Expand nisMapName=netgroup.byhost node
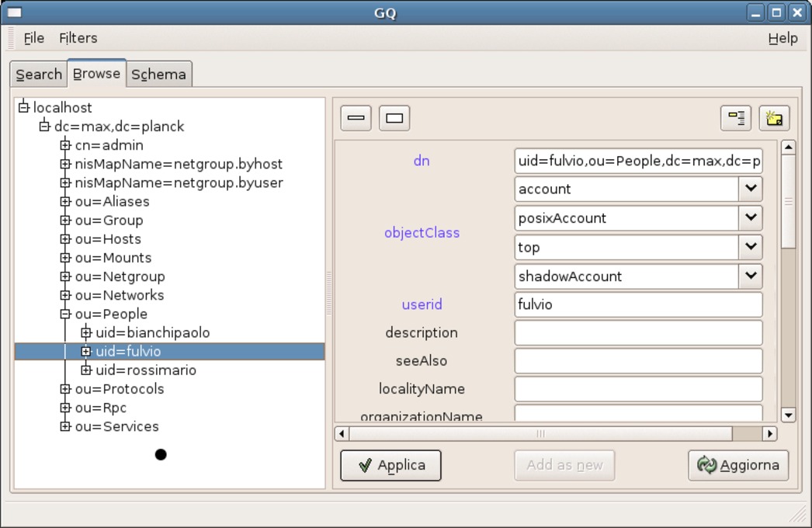 (x=65, y=164)
